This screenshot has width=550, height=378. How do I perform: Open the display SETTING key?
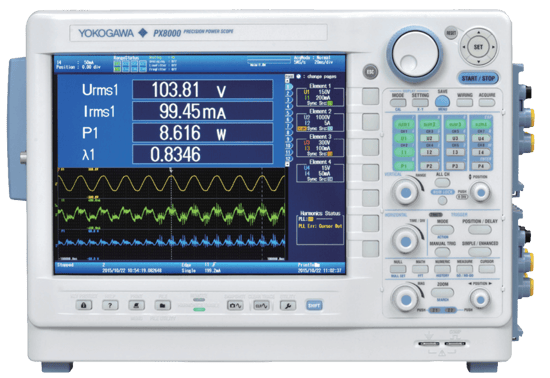[420, 103]
